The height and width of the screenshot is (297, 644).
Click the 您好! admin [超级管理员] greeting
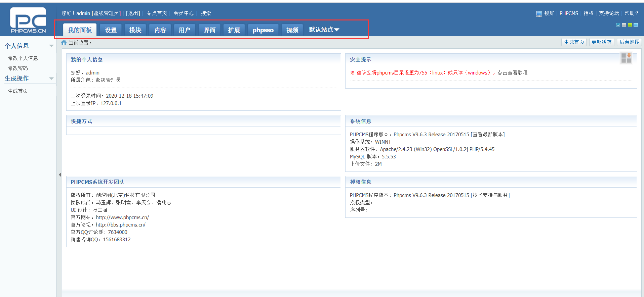click(x=91, y=13)
